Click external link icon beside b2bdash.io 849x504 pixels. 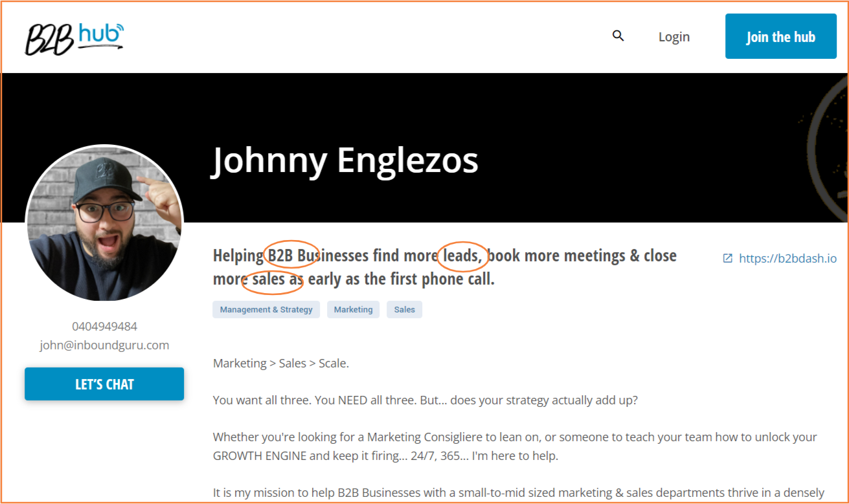click(x=728, y=258)
